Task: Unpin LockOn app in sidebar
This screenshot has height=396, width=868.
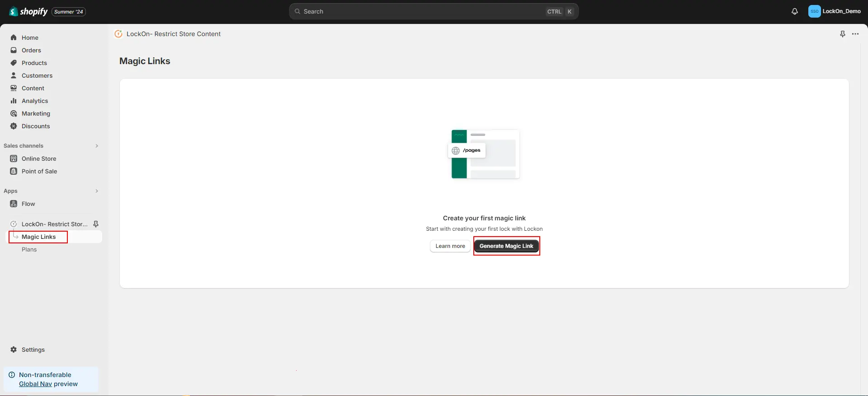Action: coord(96,224)
